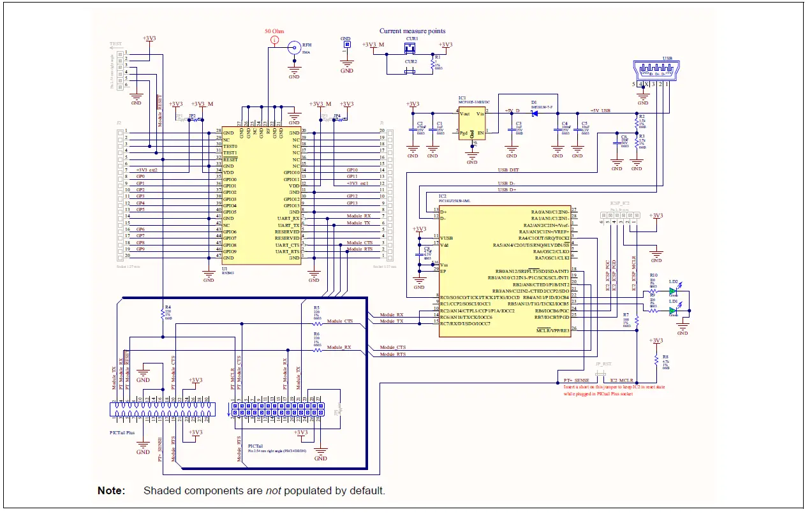The image size is (812, 514).
Task: Click capacitor C4 symbol
Action: [557, 129]
